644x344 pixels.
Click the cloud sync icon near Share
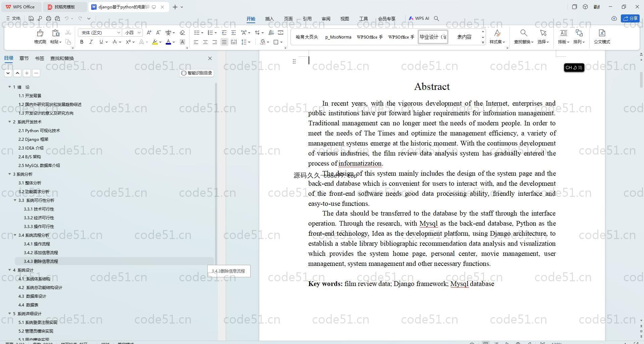(614, 18)
